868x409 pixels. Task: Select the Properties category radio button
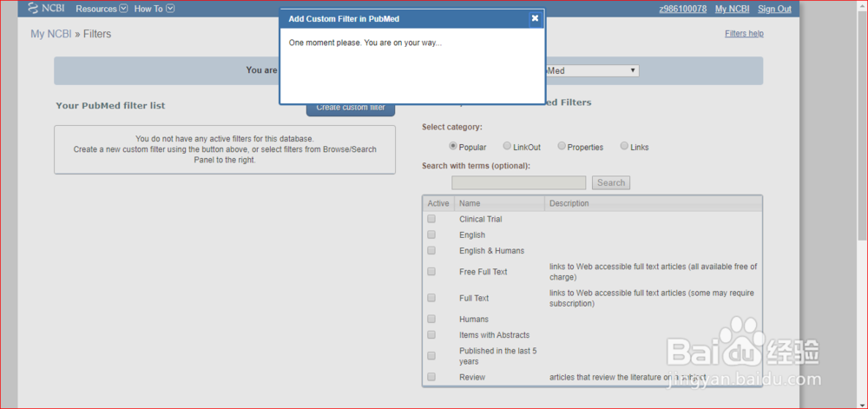(x=562, y=146)
